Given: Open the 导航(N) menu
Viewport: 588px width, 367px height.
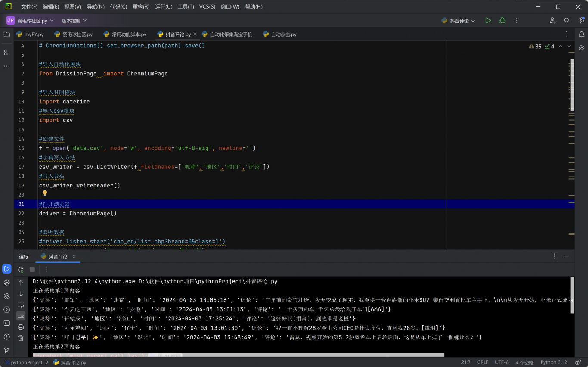Looking at the screenshot, I should (x=96, y=7).
